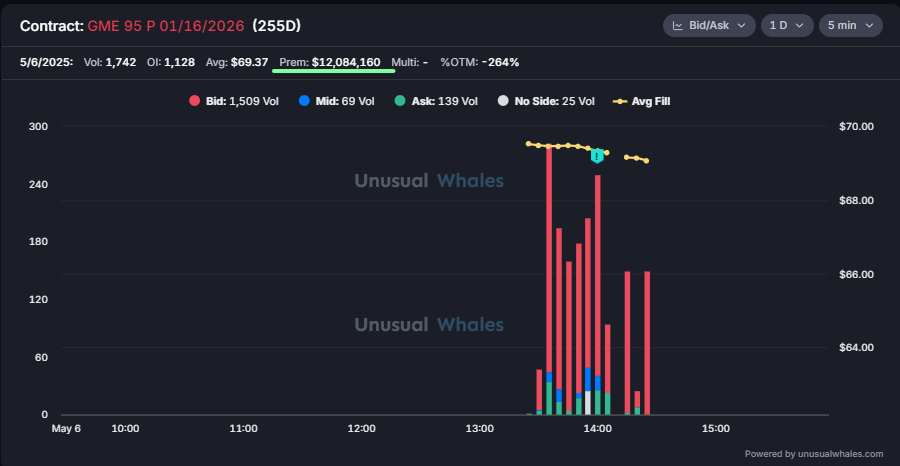Click the May 6 axis label
900x466 pixels.
tap(67, 429)
